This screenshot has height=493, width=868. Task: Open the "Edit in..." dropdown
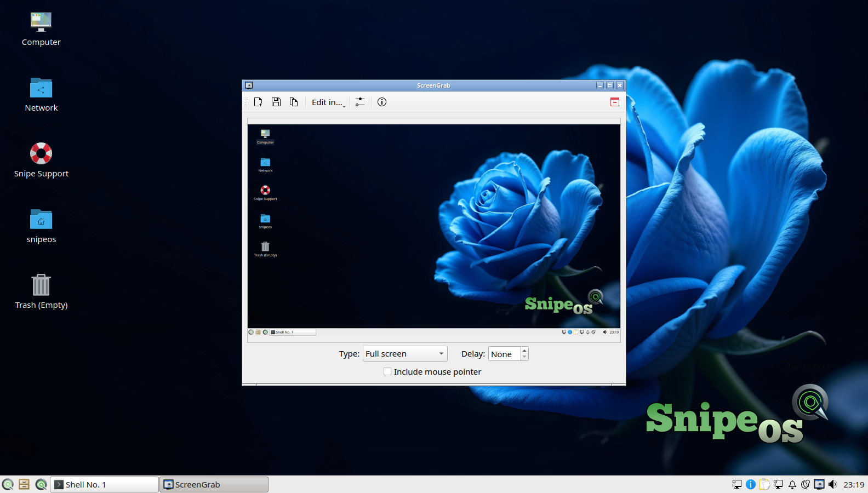pyautogui.click(x=328, y=102)
